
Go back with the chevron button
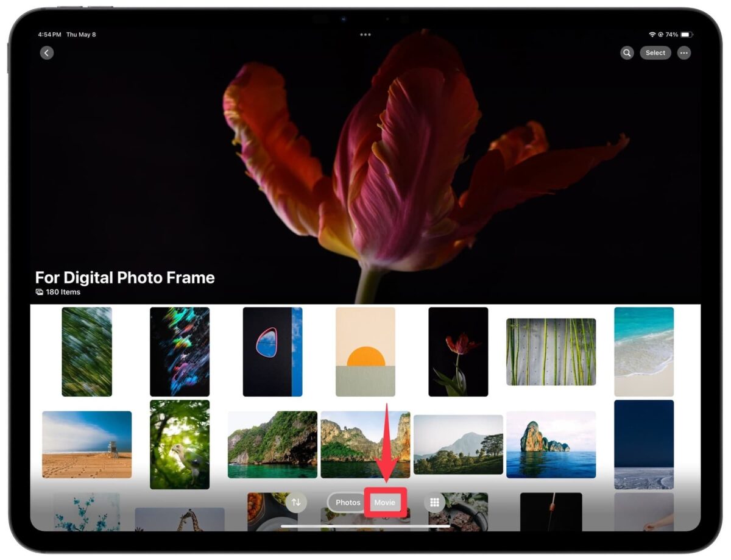[47, 53]
